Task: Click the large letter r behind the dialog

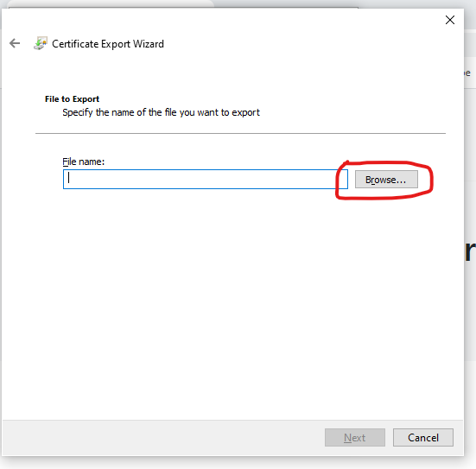Action: click(470, 251)
